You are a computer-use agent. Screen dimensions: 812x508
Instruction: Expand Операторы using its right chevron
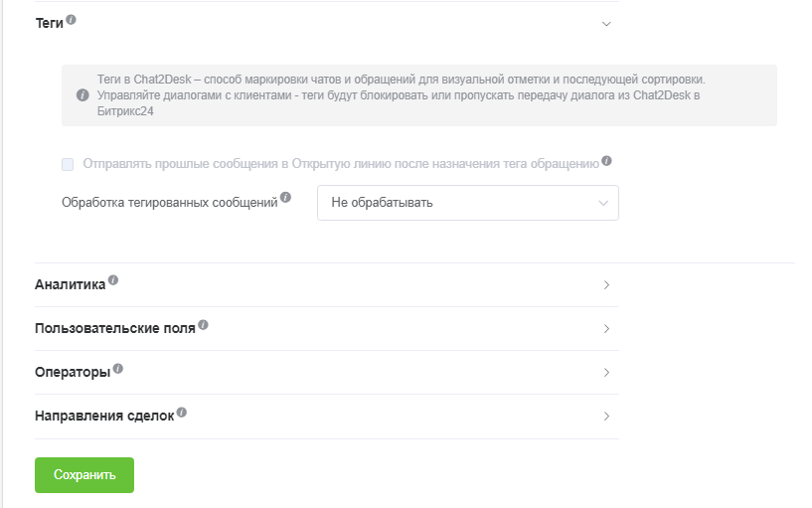[x=606, y=373]
